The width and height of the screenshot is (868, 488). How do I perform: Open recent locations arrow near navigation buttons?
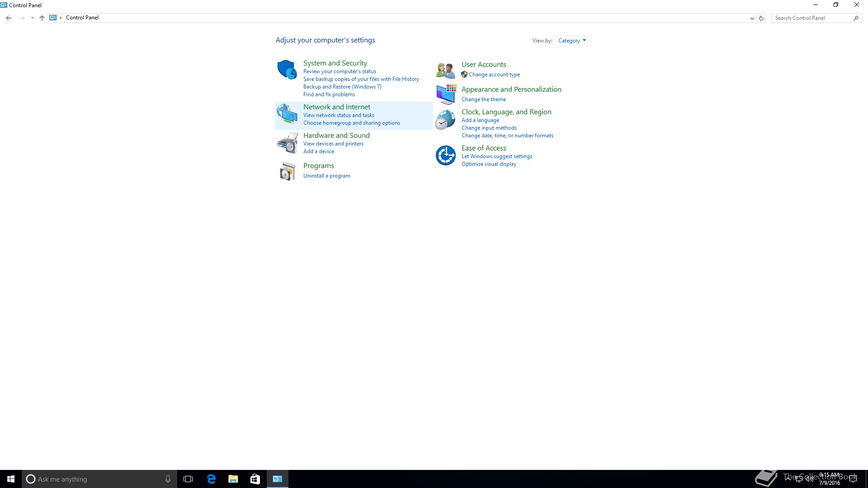(33, 18)
